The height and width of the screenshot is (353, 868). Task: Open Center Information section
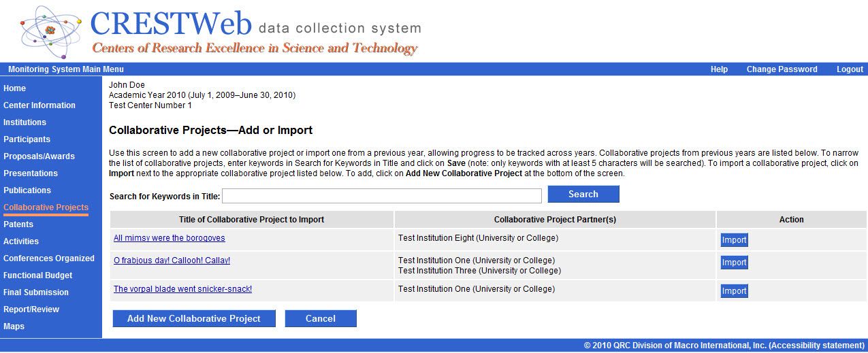click(39, 105)
